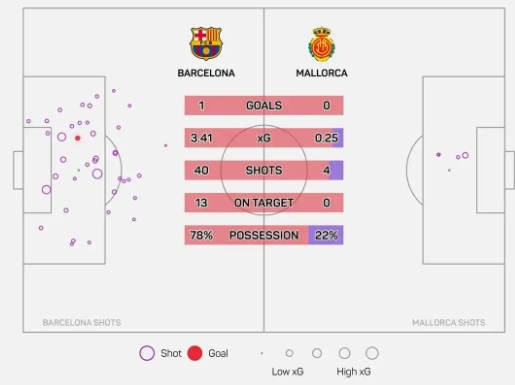
Task: Click the purple 22% possession segment
Action: coord(326,235)
